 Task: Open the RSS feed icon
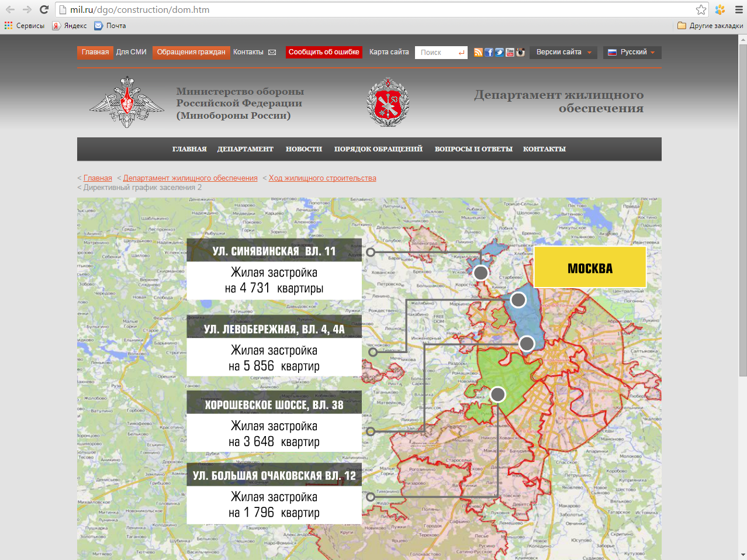point(478,53)
